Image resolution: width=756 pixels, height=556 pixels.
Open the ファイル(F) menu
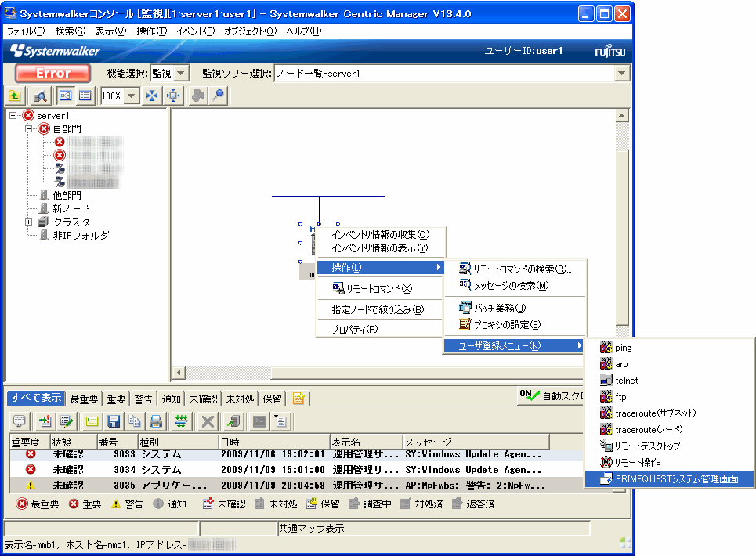26,31
